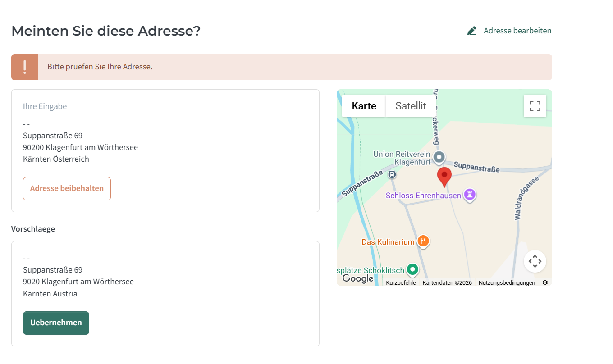Viewport: 613px width, 364px height.
Task: Switch map to Karte view
Action: click(364, 106)
